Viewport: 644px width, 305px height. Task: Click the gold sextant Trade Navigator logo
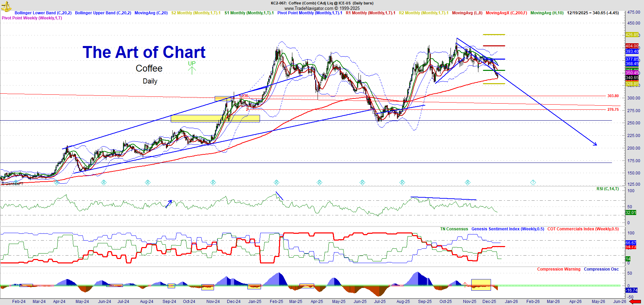tap(6, 6)
